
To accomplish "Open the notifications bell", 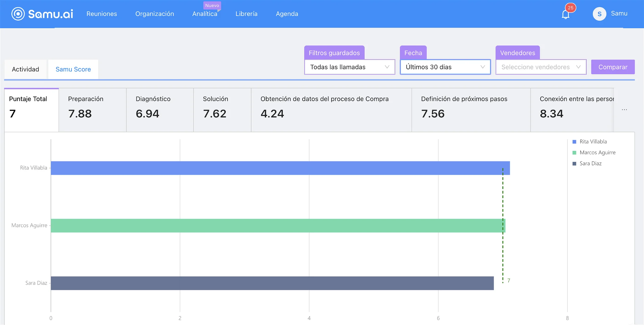I will pos(565,14).
